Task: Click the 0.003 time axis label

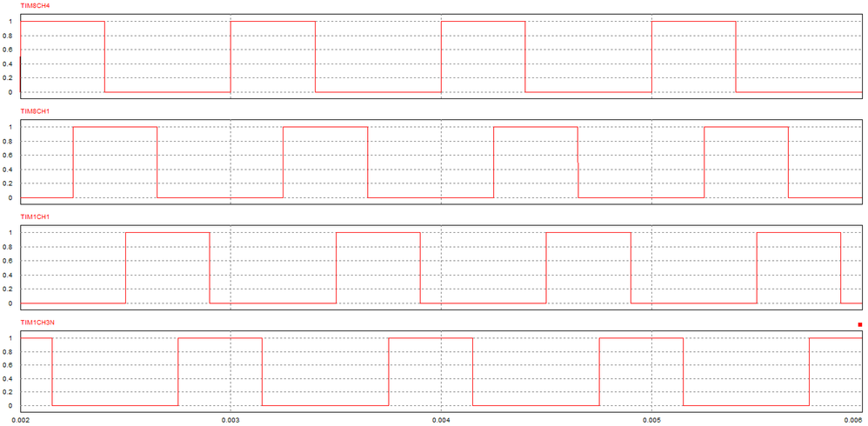Action: pyautogui.click(x=230, y=421)
